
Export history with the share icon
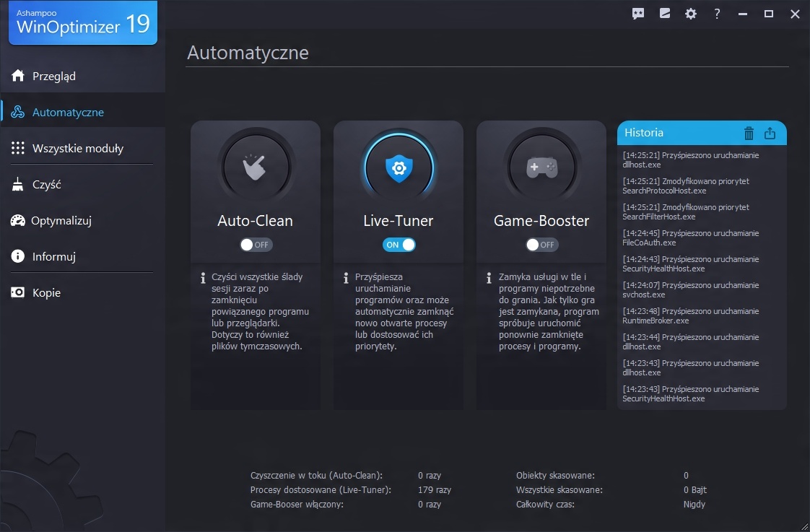click(x=770, y=134)
